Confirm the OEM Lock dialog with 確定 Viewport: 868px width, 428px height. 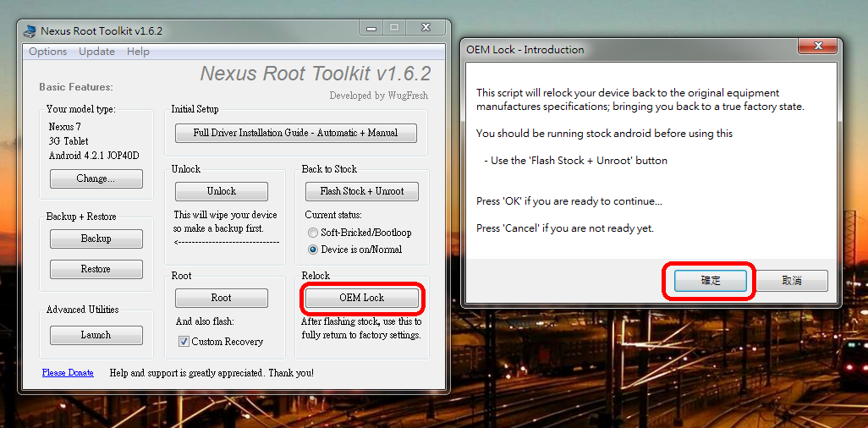[x=711, y=281]
